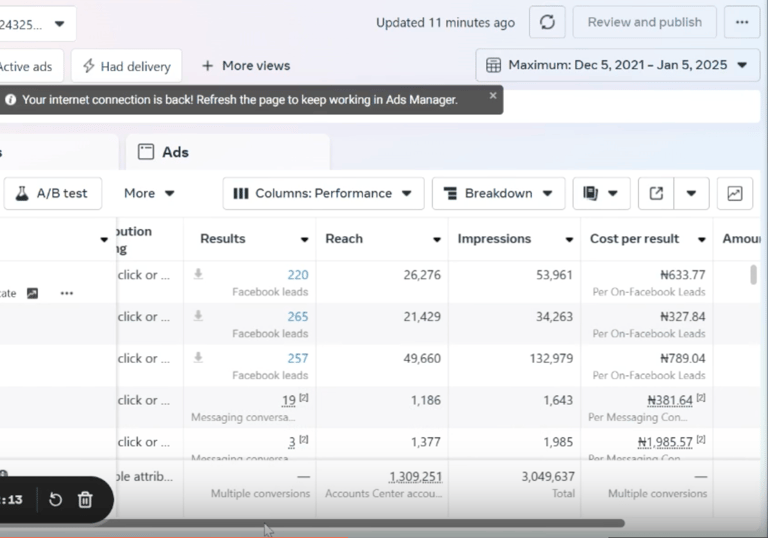Click the plus icon next to More views
The image size is (768, 538).
tap(208, 66)
